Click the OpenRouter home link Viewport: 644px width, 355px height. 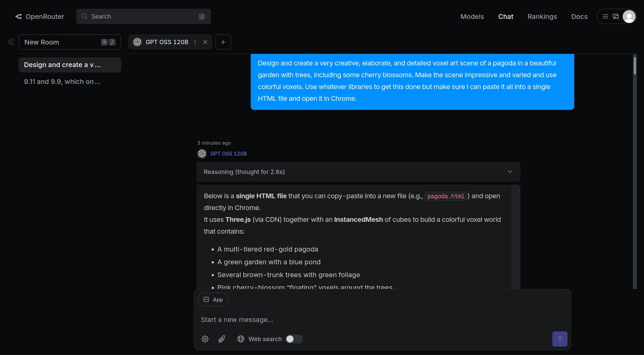click(40, 17)
